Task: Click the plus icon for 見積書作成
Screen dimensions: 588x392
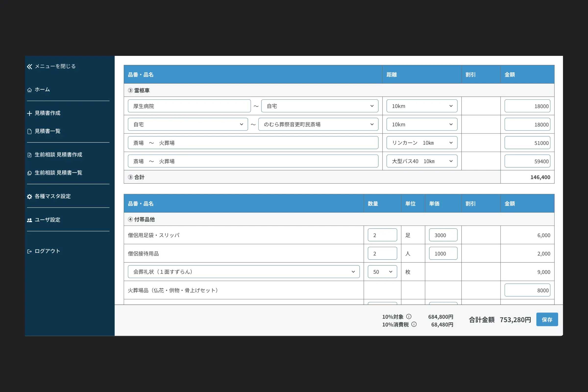Action: pyautogui.click(x=29, y=113)
